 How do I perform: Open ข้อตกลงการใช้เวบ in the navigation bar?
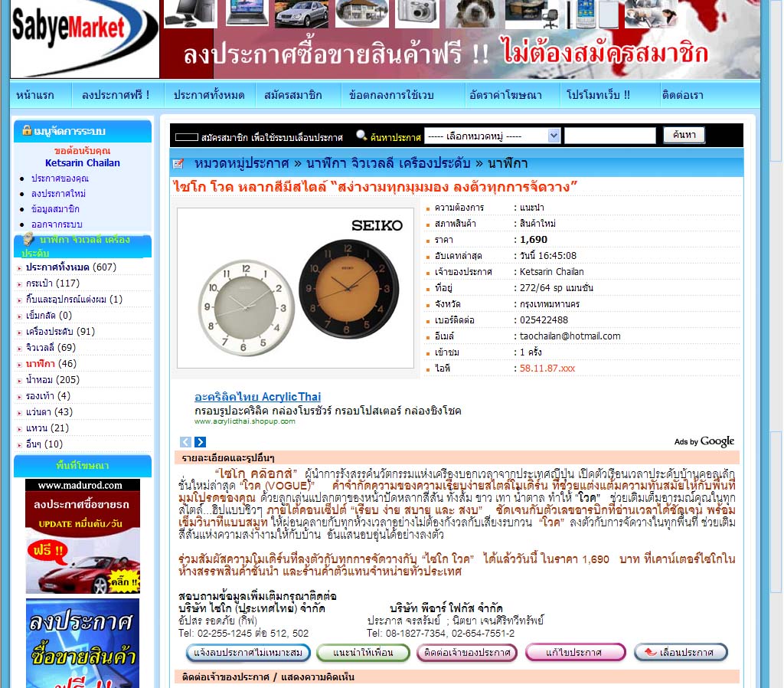391,95
